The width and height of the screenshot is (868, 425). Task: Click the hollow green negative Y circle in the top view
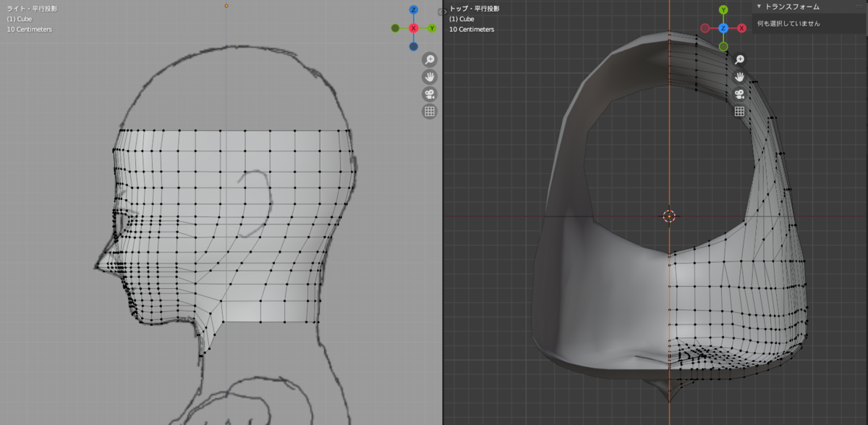pyautogui.click(x=723, y=46)
